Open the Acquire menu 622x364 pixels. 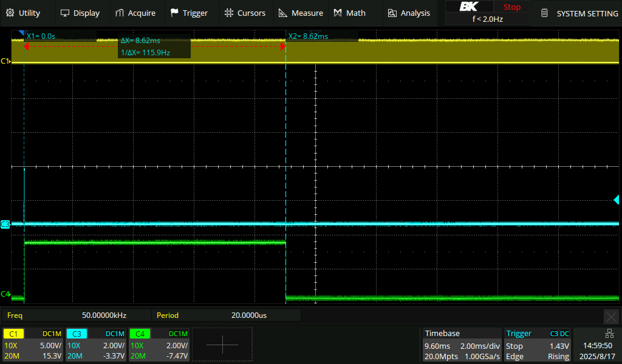[135, 13]
